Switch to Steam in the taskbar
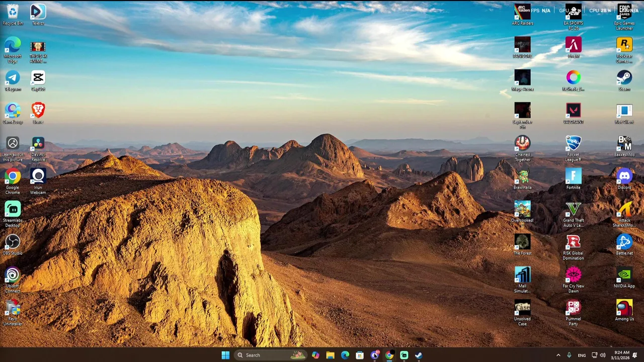 [419, 355]
